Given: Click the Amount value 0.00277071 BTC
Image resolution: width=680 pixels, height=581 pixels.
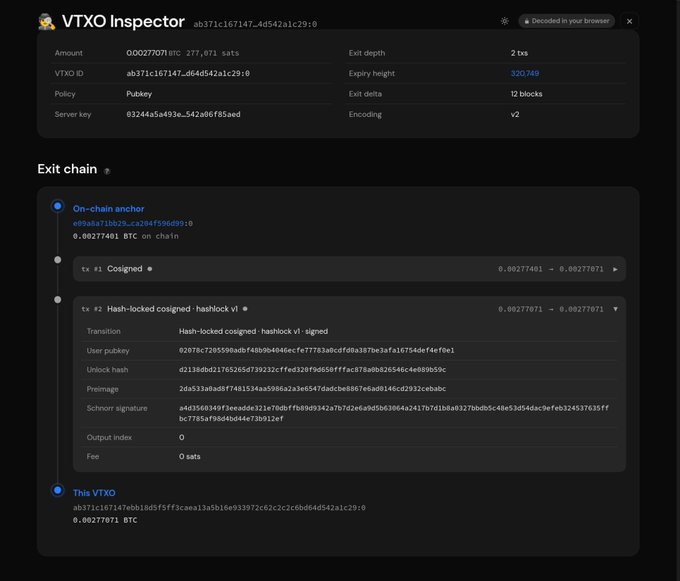Looking at the screenshot, I should (153, 53).
